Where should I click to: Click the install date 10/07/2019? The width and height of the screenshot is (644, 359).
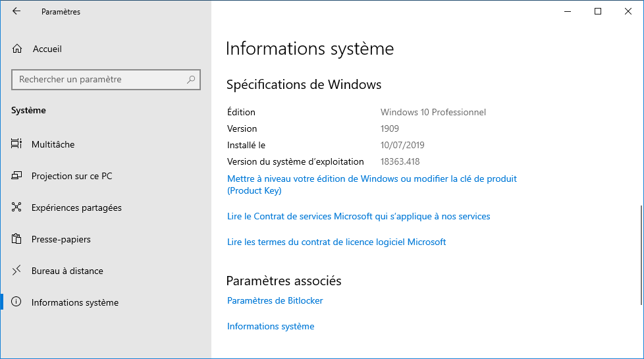pyautogui.click(x=402, y=145)
